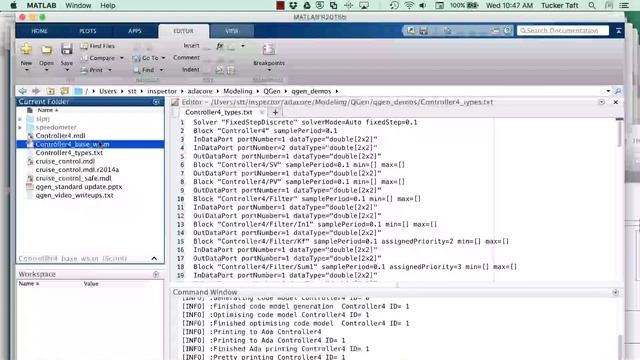Viewport: 640px width, 360px height.
Task: Open the Save button dropdown arrow
Action: tap(67, 70)
